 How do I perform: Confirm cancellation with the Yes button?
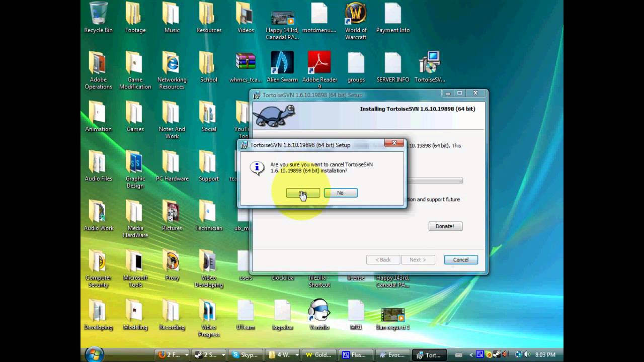[303, 193]
